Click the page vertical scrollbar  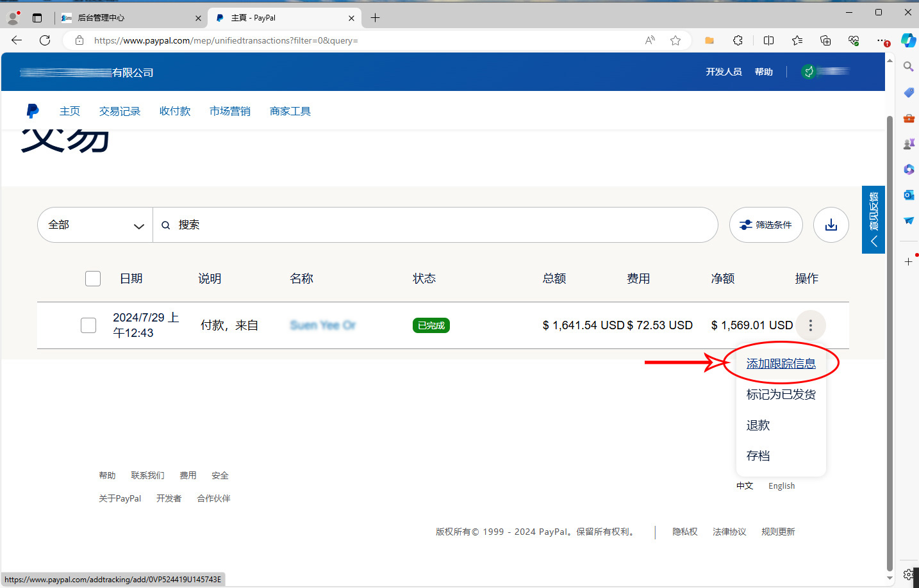(890, 343)
